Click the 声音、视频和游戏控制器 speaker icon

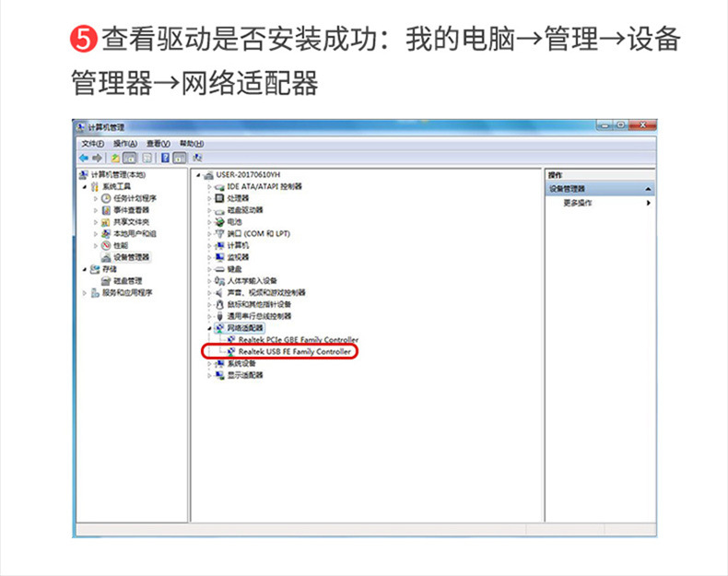(219, 292)
